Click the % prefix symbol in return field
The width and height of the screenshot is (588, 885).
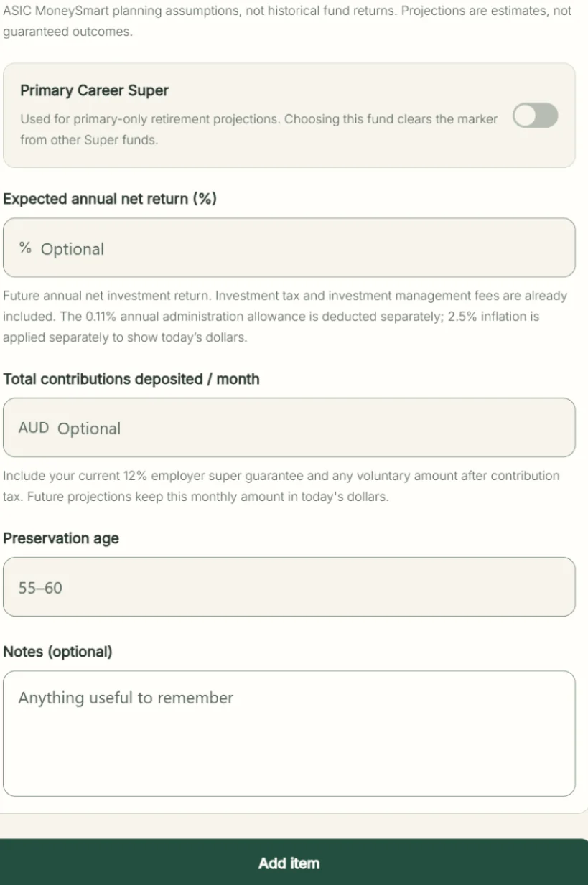25,248
